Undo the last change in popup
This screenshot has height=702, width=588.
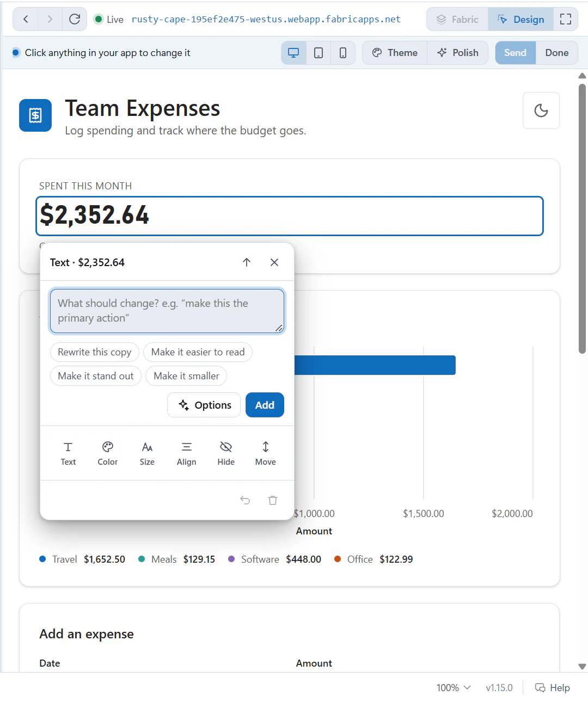click(x=245, y=500)
